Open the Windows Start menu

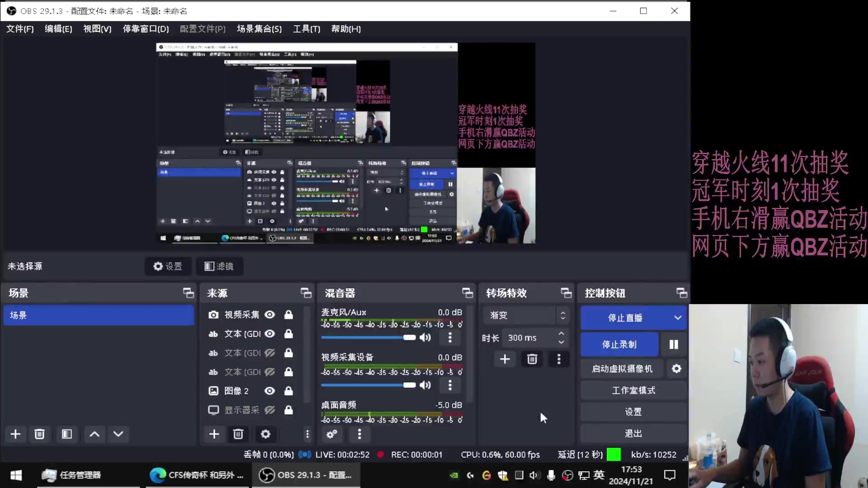click(16, 475)
